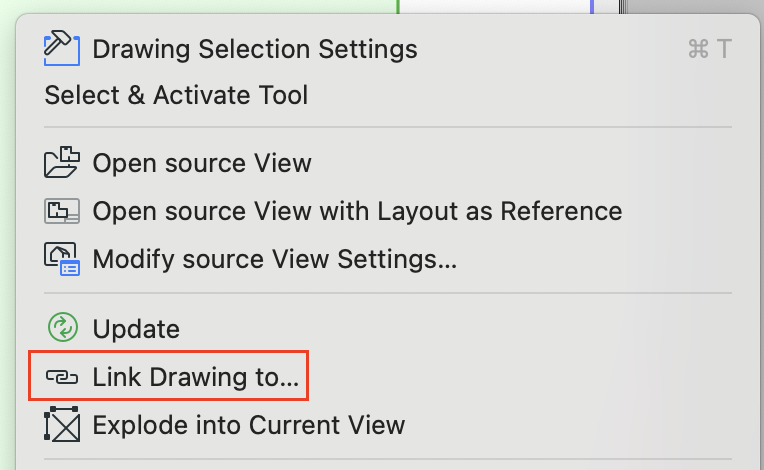Click the Drawing Selection Settings hammer icon
Screen dimensions: 764x470
[62, 48]
